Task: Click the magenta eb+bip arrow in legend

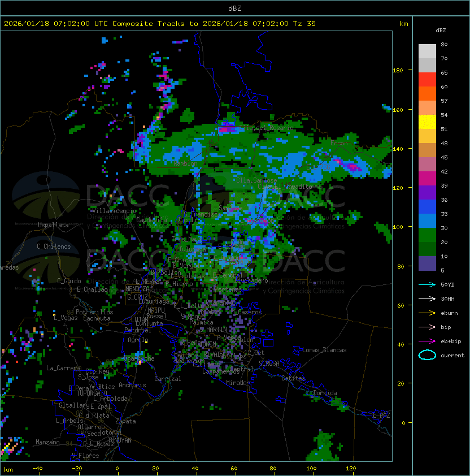Action: 427,341
